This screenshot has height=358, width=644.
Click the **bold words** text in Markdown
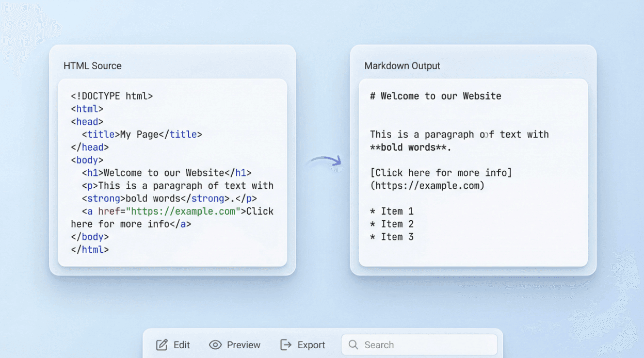[410, 148]
